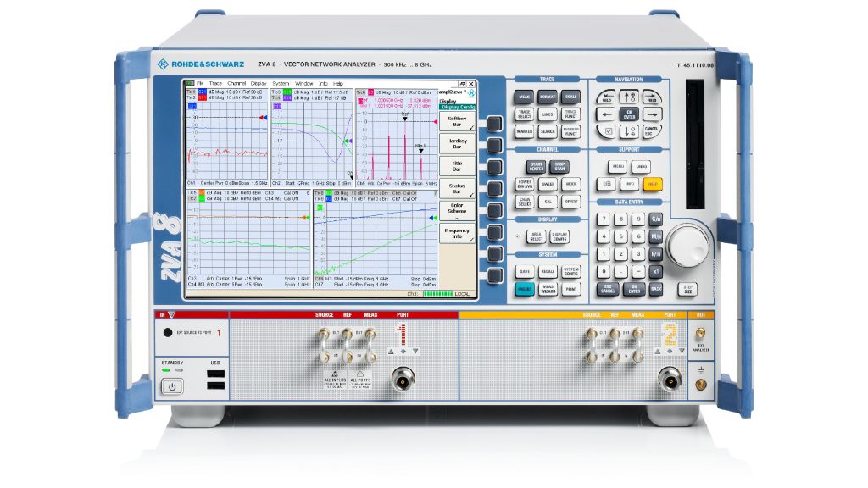Select the blue Trc1 color label
Image resolution: width=868 pixels, height=488 pixels.
tap(203, 91)
